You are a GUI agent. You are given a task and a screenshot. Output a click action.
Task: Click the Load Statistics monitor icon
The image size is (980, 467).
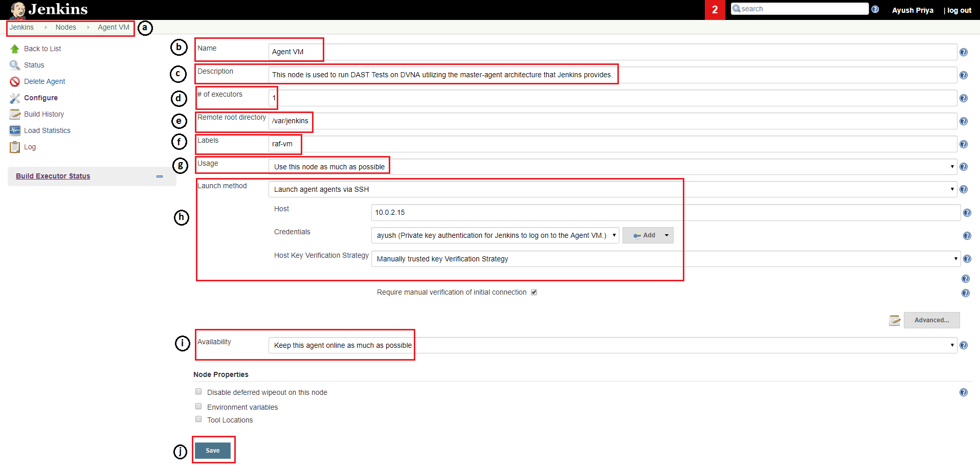pyautogui.click(x=15, y=130)
